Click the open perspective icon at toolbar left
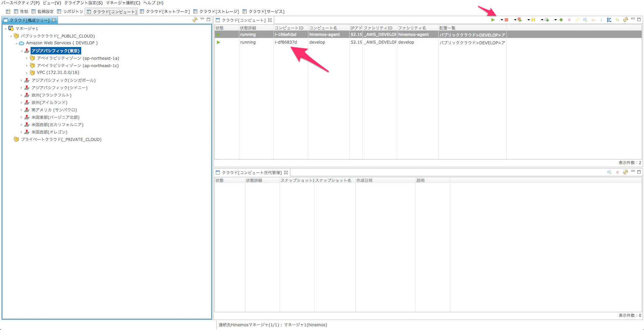Screen dimensions: 644x330 [x=8, y=11]
